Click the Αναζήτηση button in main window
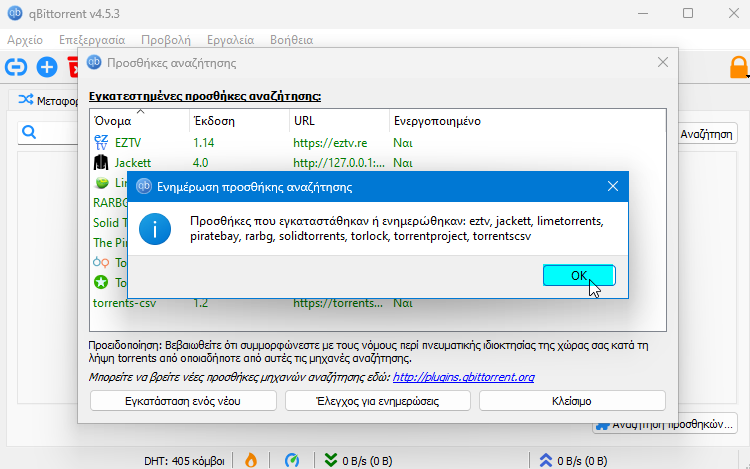The width and height of the screenshot is (750, 469). click(x=708, y=134)
